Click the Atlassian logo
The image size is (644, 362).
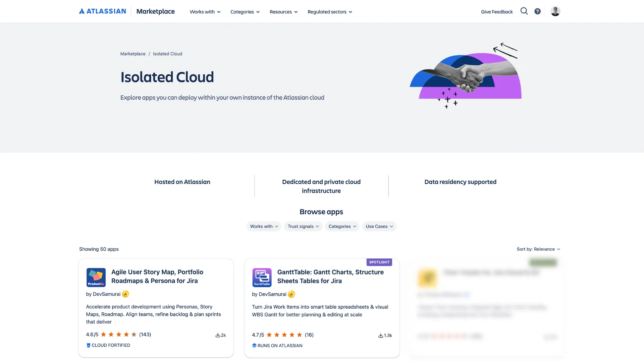coord(102,11)
